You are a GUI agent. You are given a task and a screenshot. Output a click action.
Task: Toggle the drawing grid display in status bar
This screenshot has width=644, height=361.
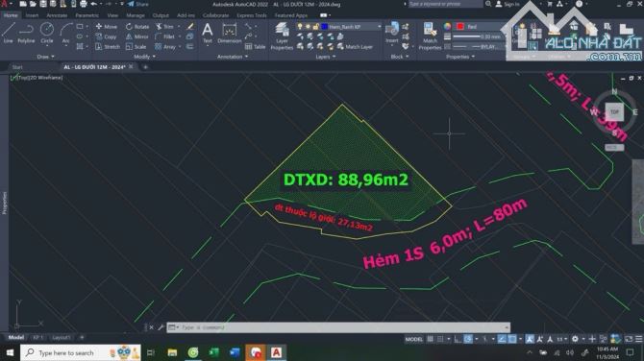click(430, 339)
